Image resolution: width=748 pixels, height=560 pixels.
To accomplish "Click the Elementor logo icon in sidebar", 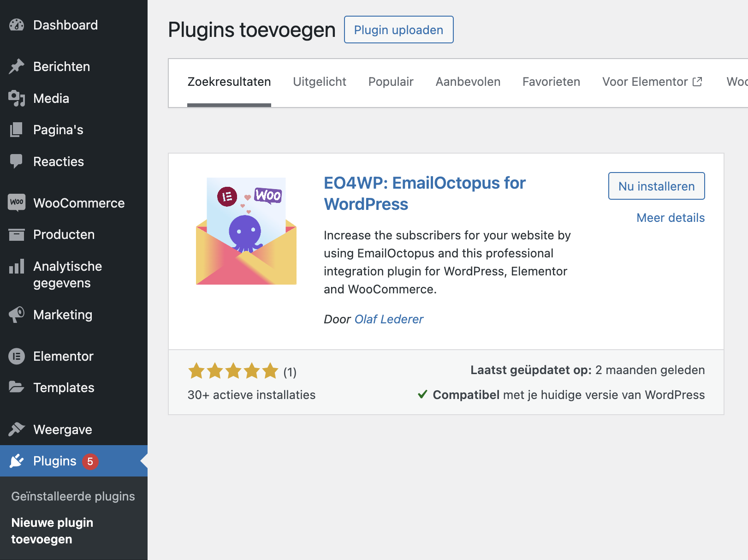I will [17, 356].
